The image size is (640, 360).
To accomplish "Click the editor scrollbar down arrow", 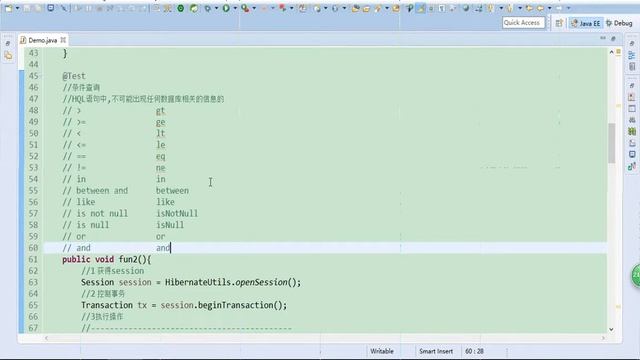I will coord(611,329).
